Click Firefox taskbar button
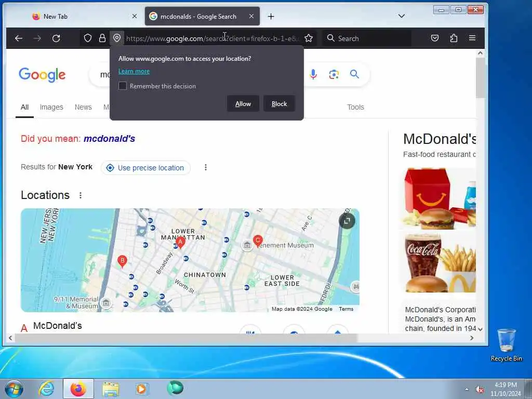This screenshot has width=532, height=399. [78, 389]
